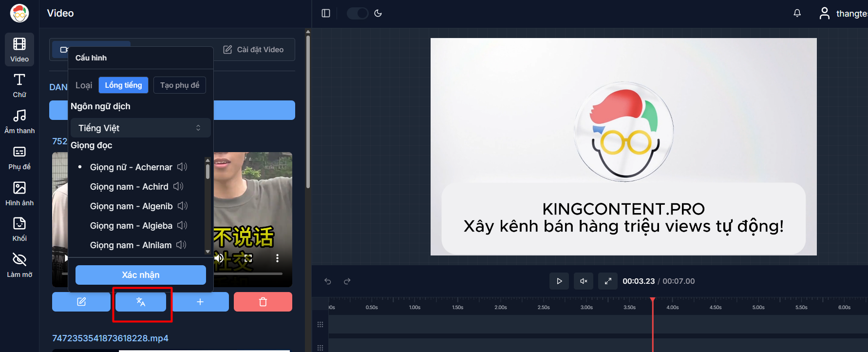
Task: Click the voice list scrollbar
Action: click(x=208, y=172)
